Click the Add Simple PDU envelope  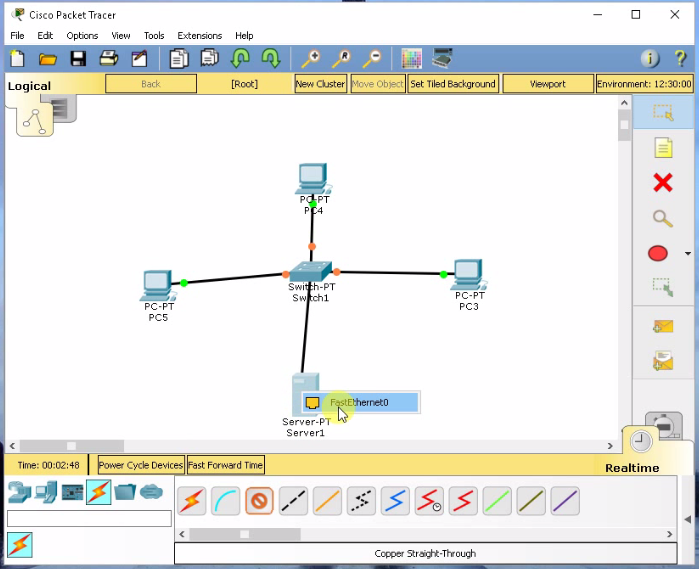(663, 326)
